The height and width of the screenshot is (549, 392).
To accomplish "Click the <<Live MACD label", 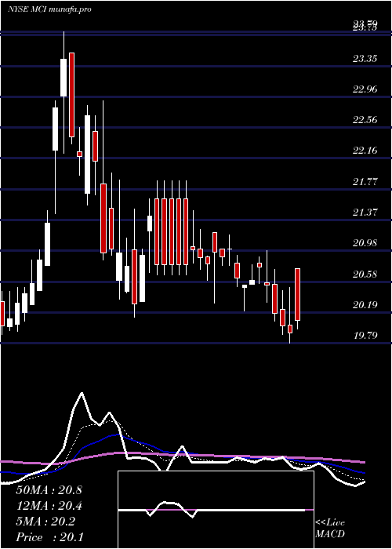I will 330,529.
